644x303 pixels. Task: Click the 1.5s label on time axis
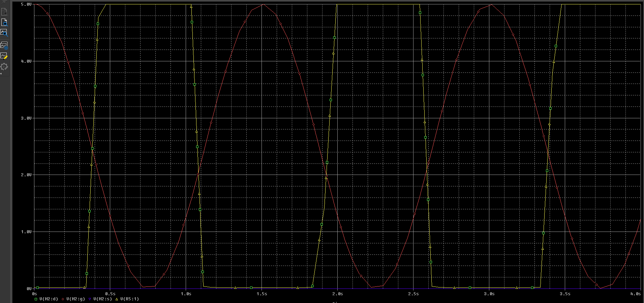click(x=262, y=294)
